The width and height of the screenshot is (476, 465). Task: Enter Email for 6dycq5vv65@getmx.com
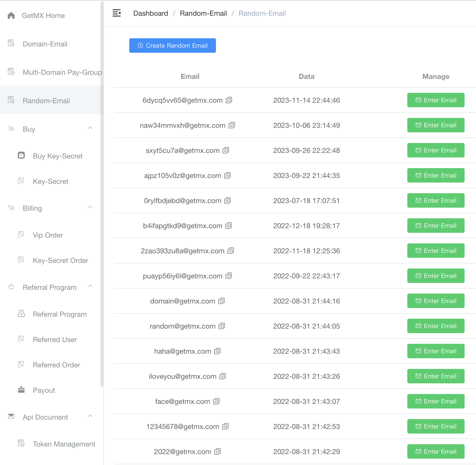436,100
